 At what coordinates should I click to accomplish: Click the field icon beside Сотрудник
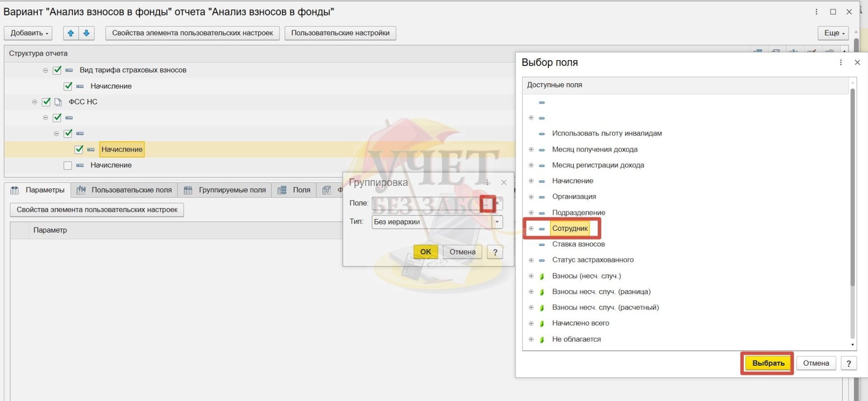click(x=542, y=229)
